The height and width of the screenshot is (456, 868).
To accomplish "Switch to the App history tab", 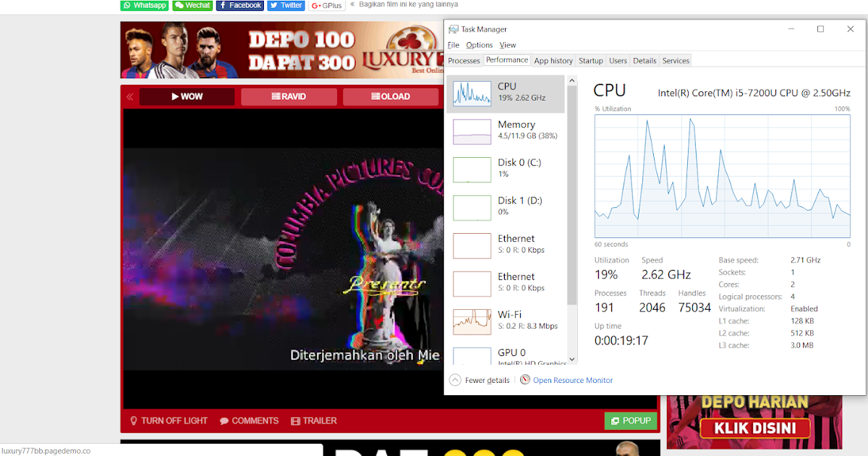I will 553,61.
